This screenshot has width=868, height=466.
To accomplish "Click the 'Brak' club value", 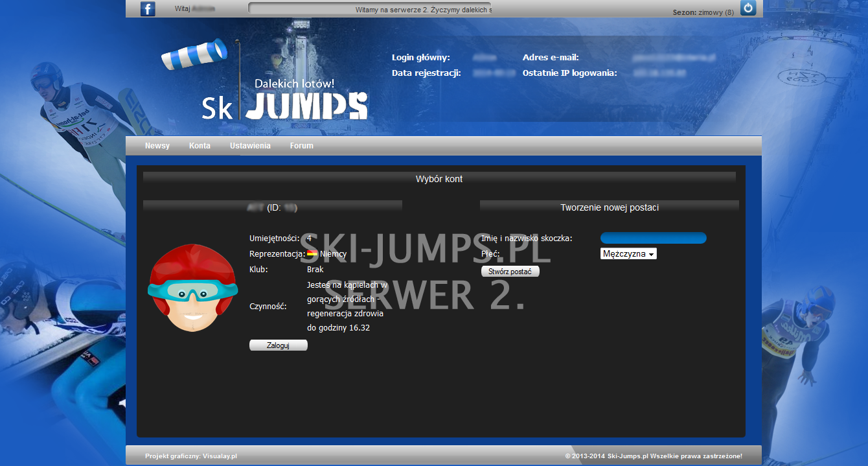I will [315, 270].
